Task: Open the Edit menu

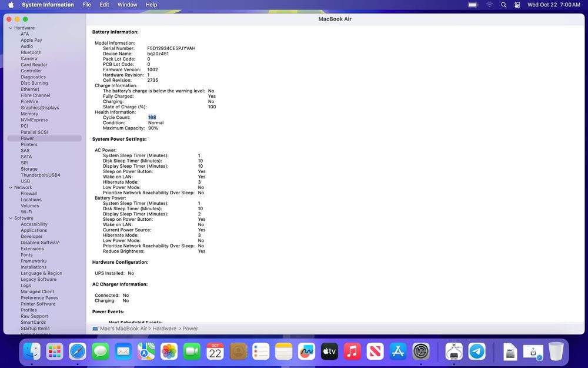Action: 104,5
